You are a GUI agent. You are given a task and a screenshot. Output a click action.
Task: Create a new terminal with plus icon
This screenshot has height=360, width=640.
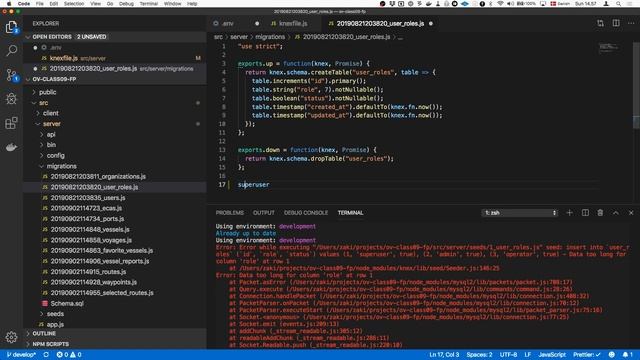(x=569, y=213)
